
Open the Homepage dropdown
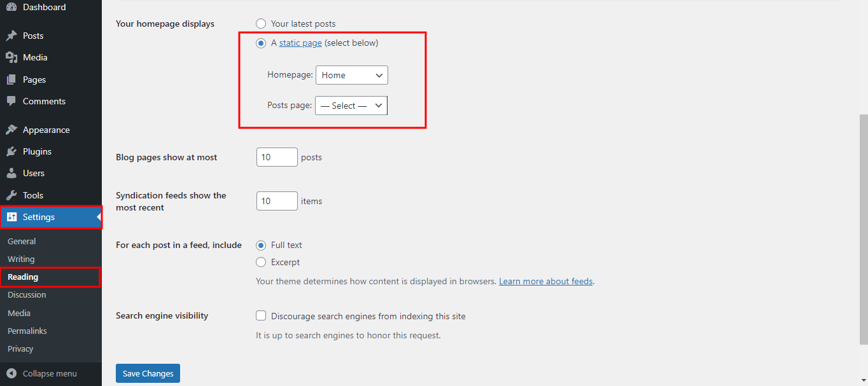click(x=352, y=75)
